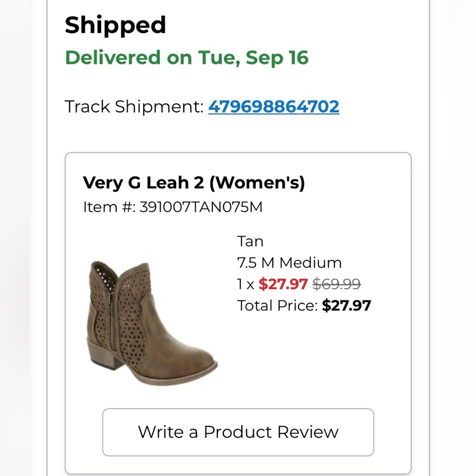Click the Write a Product Review button
Screen dimensions: 476x476
(238, 432)
